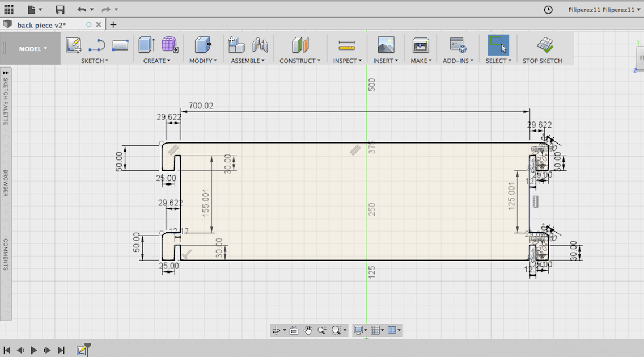Select the Create Form tool
The width and height of the screenshot is (644, 357).
[170, 45]
